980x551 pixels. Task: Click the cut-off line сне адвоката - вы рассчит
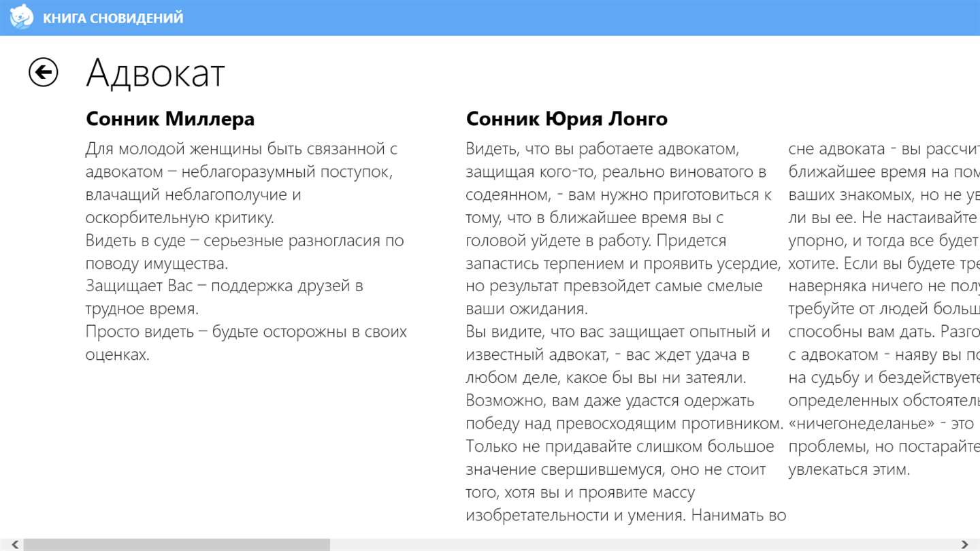coord(884,148)
